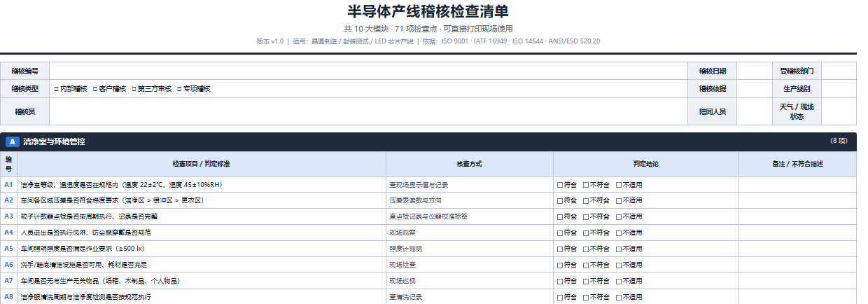Click the 半导体产线稽核检查清单 page title
Viewport: 868px width, 304px height.
(x=428, y=11)
